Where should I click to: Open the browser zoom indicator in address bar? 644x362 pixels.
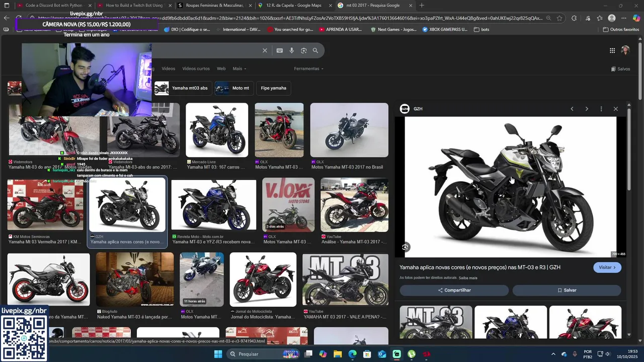pyautogui.click(x=548, y=18)
